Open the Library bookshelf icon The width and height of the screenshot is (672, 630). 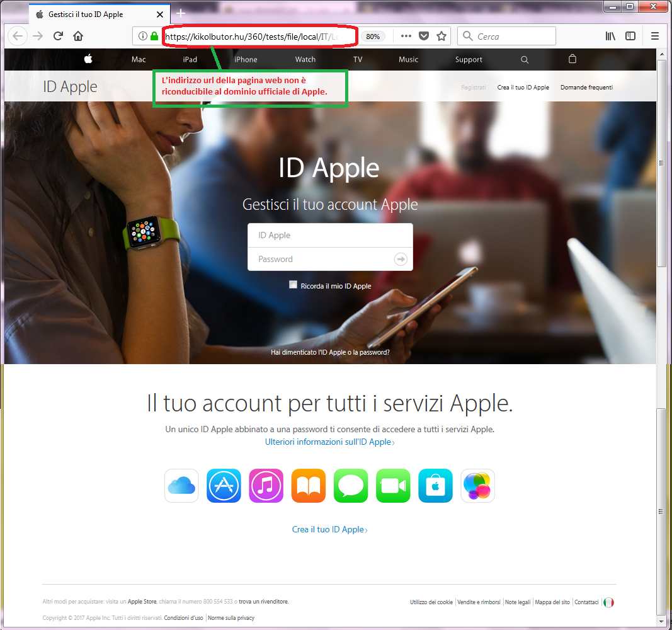pyautogui.click(x=610, y=36)
